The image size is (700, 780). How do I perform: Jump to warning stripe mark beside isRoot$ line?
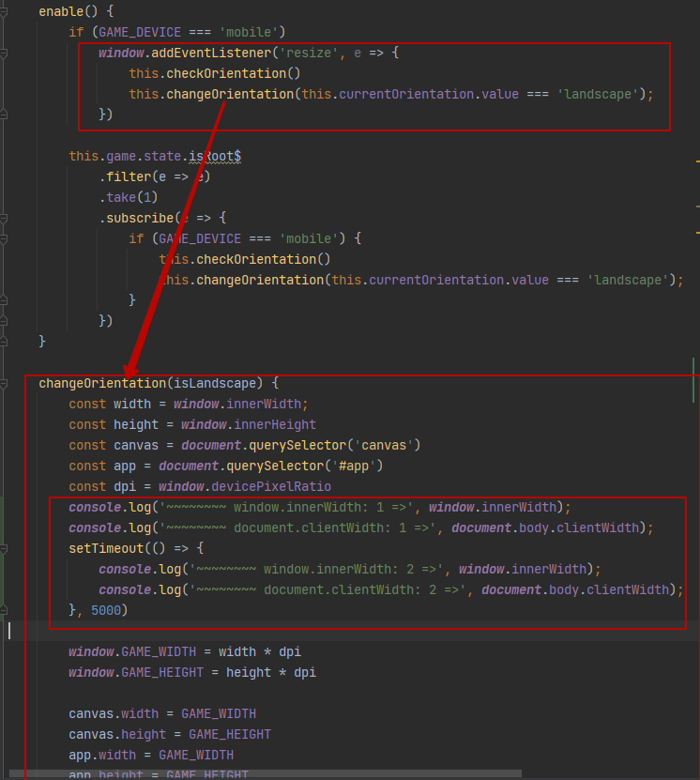pyautogui.click(x=697, y=161)
